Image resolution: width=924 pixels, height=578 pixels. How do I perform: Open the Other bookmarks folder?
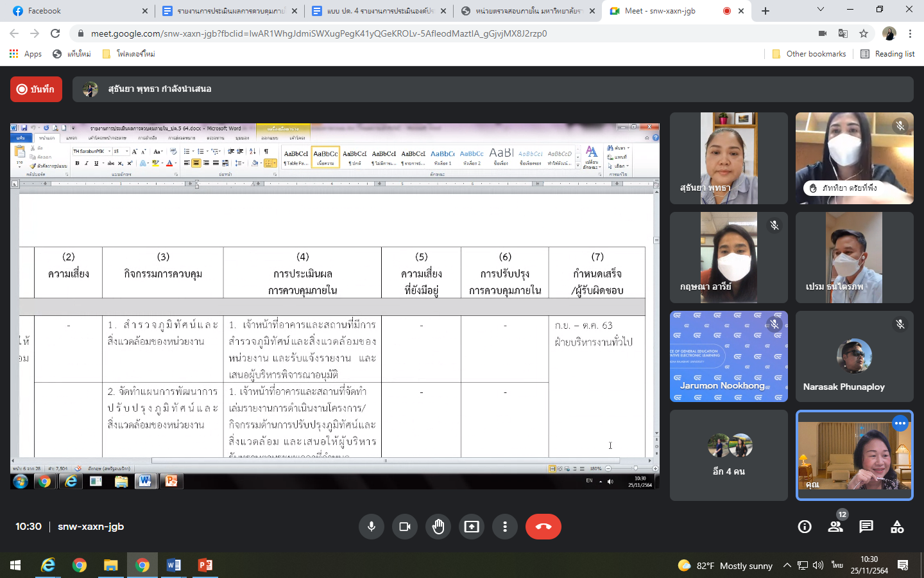(809, 54)
